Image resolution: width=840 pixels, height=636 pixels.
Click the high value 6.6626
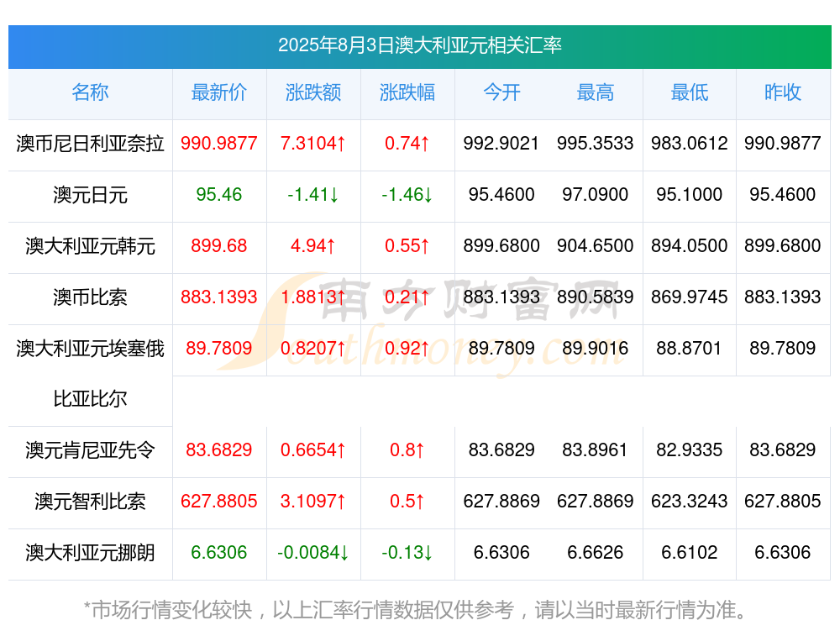coord(596,553)
